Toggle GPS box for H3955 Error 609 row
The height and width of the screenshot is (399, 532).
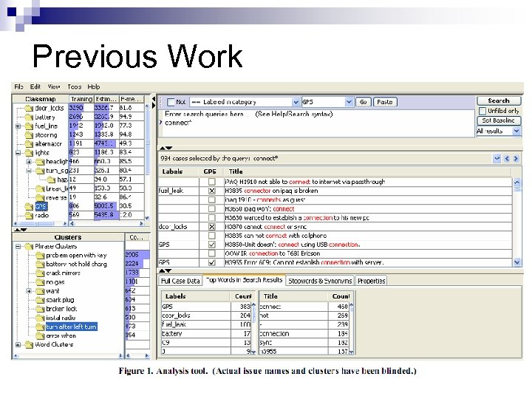212,262
